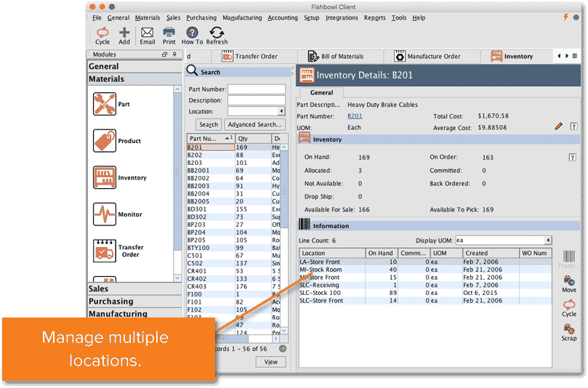Click the Cycle toolbar icon
The image size is (588, 388).
click(102, 36)
